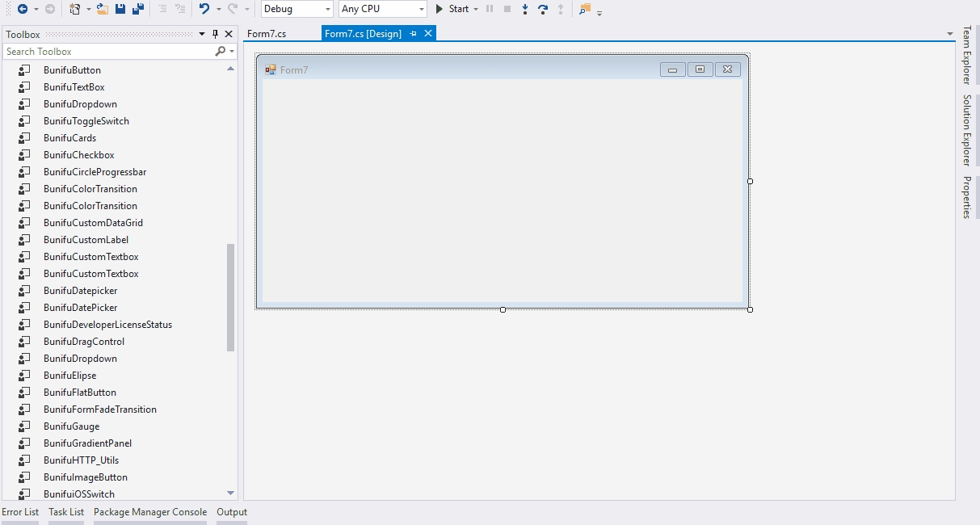The height and width of the screenshot is (525, 980).
Task: Click the Open File folder icon
Action: pos(102,9)
